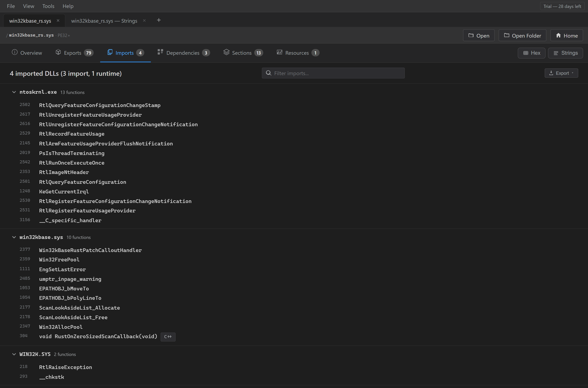This screenshot has width=588, height=388.
Task: Click the Hex table icon
Action: click(x=526, y=53)
